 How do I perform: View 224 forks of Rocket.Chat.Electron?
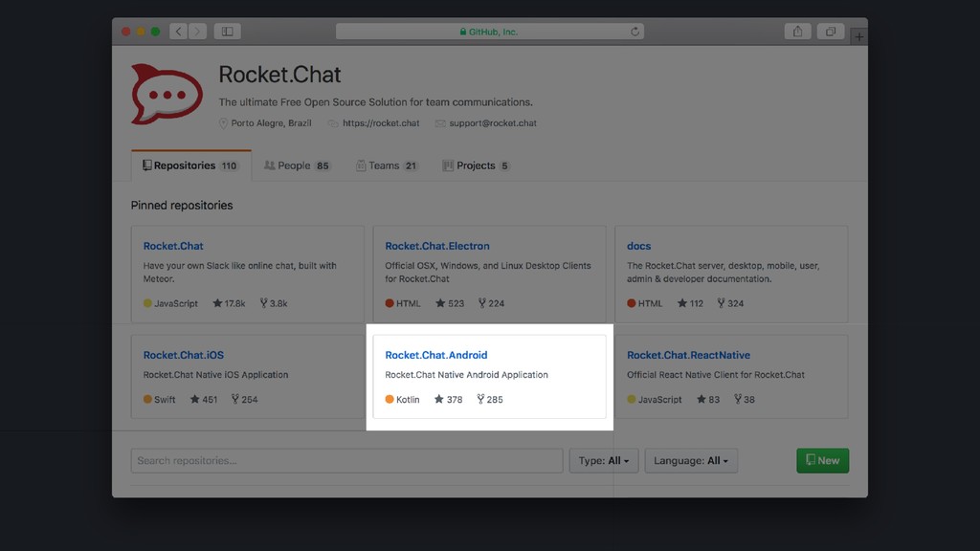click(x=491, y=303)
